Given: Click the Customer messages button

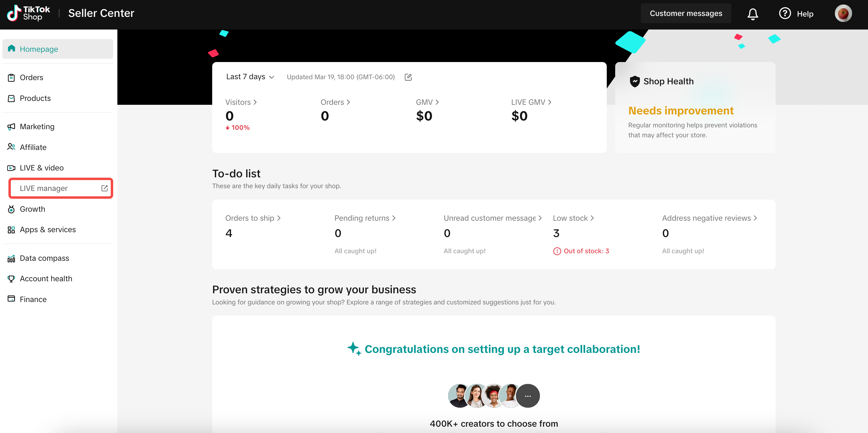Looking at the screenshot, I should tap(686, 14).
